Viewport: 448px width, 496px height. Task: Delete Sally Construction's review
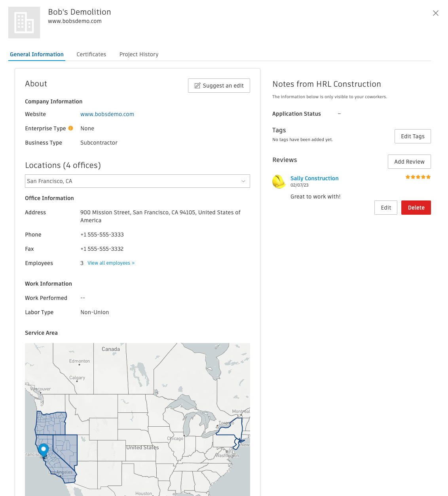click(x=416, y=207)
